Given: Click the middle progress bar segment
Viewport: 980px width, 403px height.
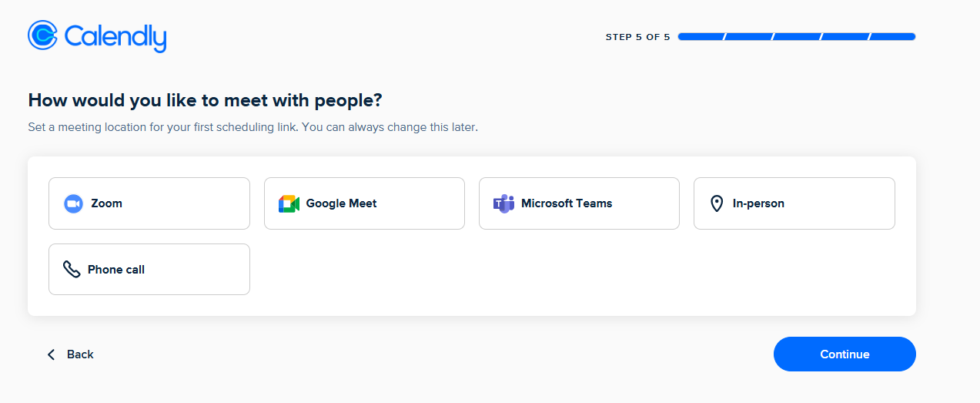Looking at the screenshot, I should (x=797, y=36).
